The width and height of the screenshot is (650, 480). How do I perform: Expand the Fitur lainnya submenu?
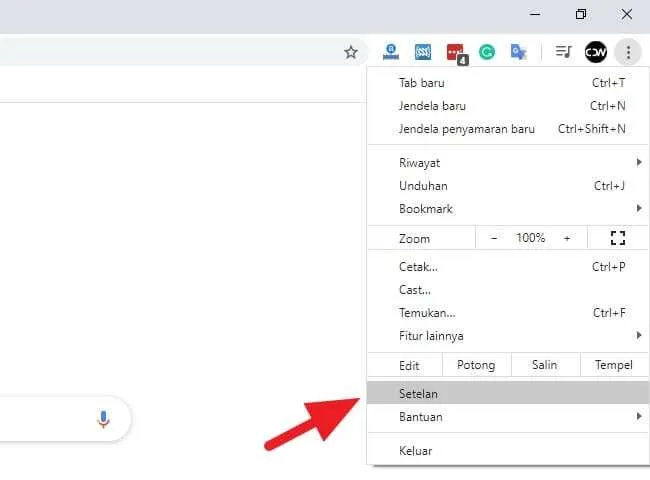pos(508,336)
